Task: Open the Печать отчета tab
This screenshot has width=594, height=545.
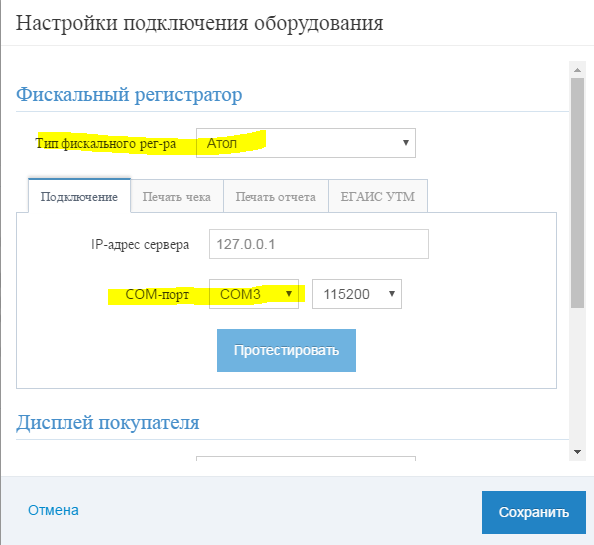Action: click(x=276, y=197)
